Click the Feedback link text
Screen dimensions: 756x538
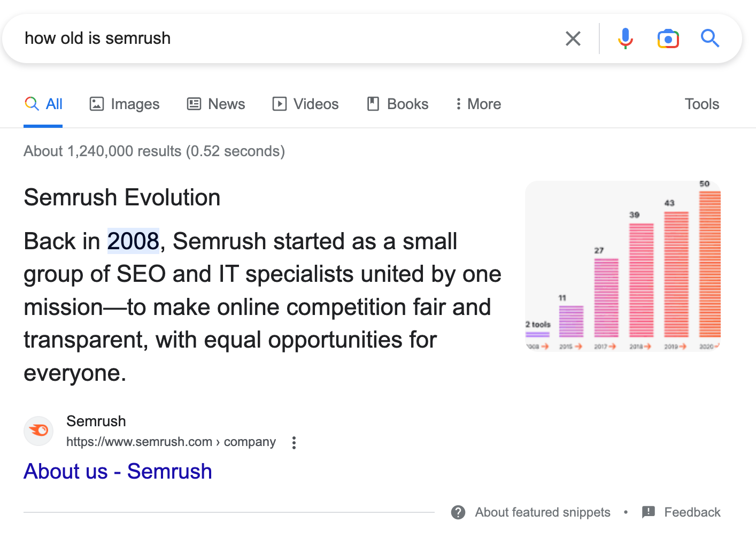coord(692,512)
